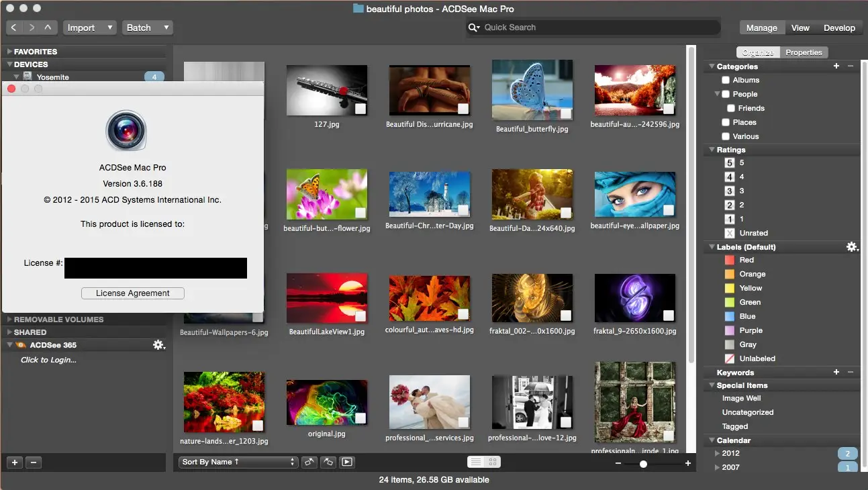Screen dimensions: 868x490
Task: Go back with the left arrow button
Action: tap(15, 28)
